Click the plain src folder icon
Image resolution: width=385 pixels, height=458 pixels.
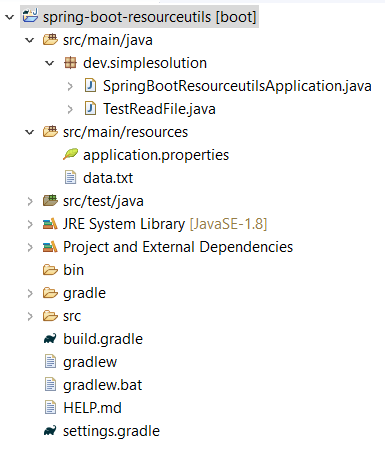50,316
